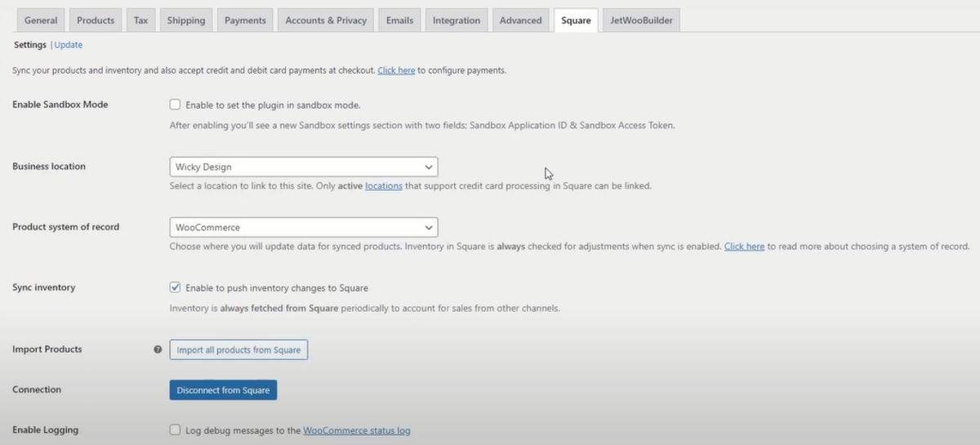The image size is (980, 445).
Task: Open the Business location dropdown
Action: point(303,167)
